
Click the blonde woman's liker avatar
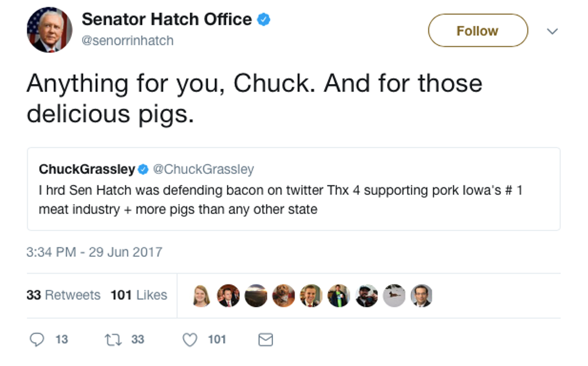click(x=202, y=295)
